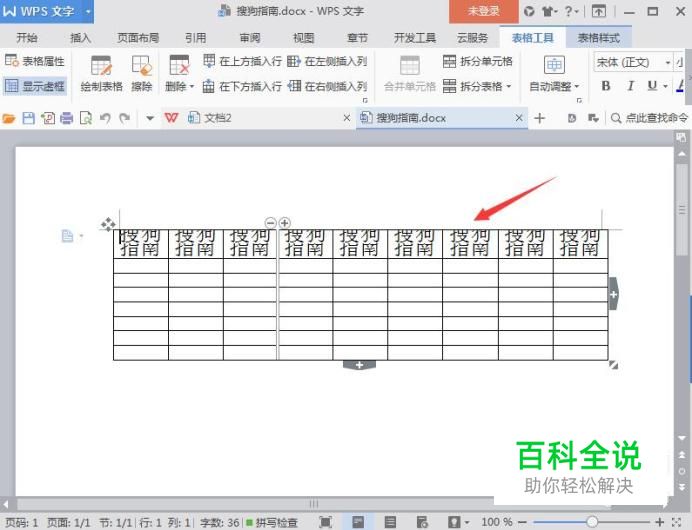The width and height of the screenshot is (692, 530).
Task: Click the table resize handle at bottom-right corner
Action: click(613, 365)
